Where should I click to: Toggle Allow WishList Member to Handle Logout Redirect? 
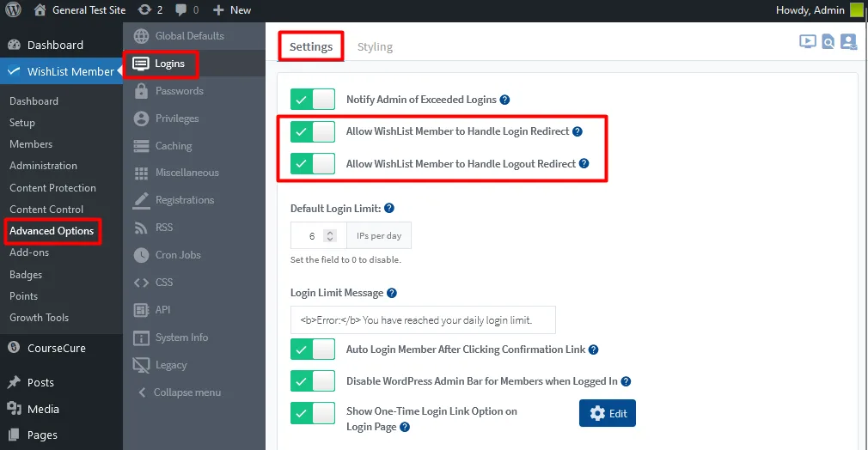point(313,164)
